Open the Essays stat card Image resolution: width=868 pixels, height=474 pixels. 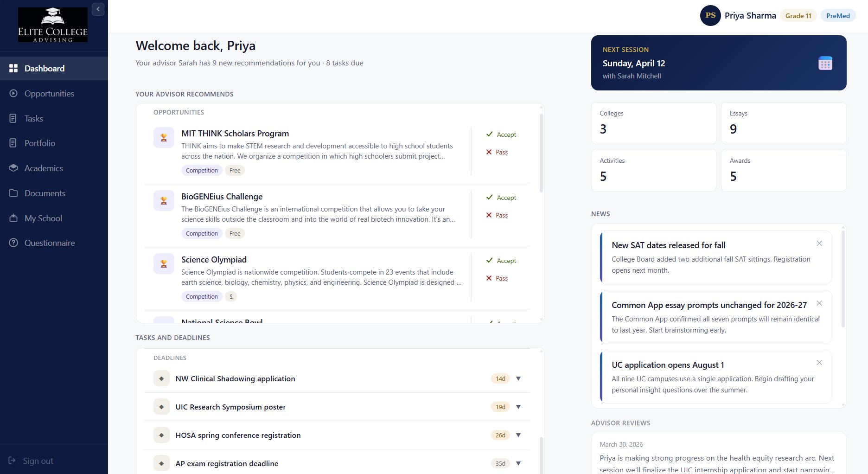pos(783,123)
